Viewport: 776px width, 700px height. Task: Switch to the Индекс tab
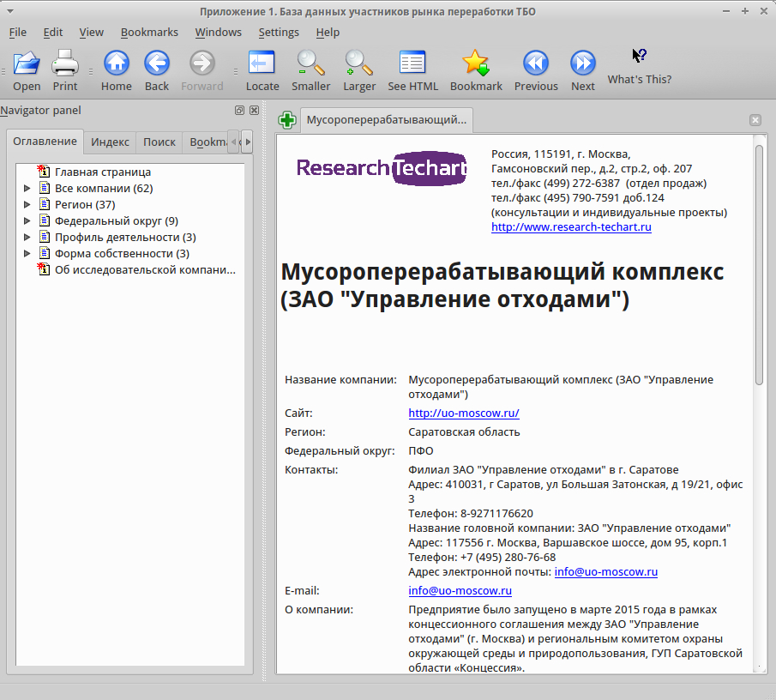[x=110, y=142]
